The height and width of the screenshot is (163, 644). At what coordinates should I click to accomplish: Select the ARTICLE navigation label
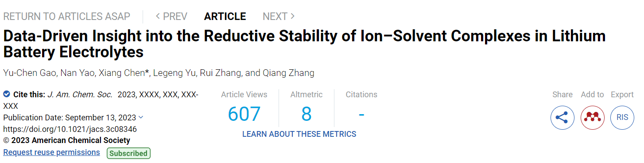pos(225,16)
